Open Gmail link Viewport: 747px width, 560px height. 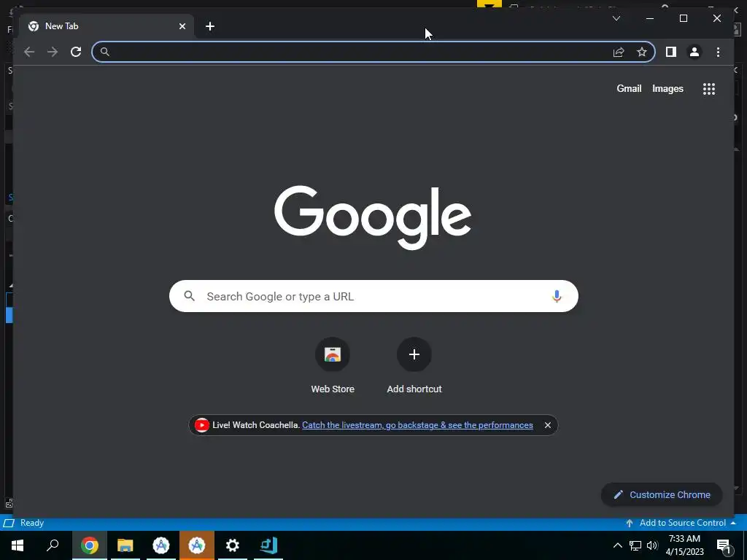629,88
